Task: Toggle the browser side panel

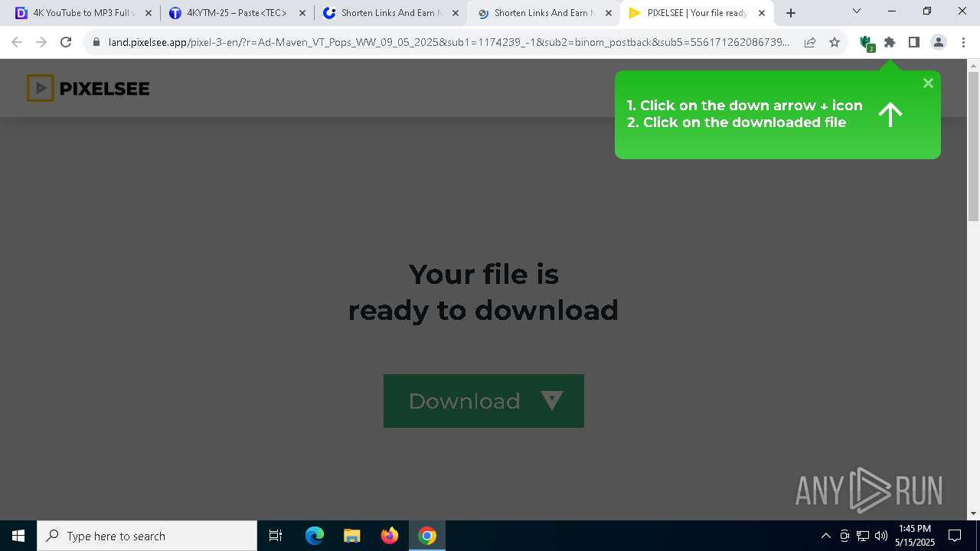Action: [914, 42]
